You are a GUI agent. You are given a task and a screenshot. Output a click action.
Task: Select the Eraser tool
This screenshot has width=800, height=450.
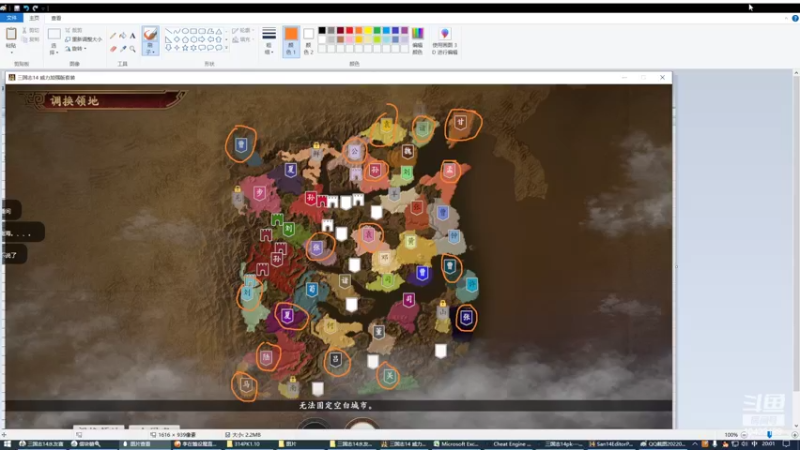point(113,49)
